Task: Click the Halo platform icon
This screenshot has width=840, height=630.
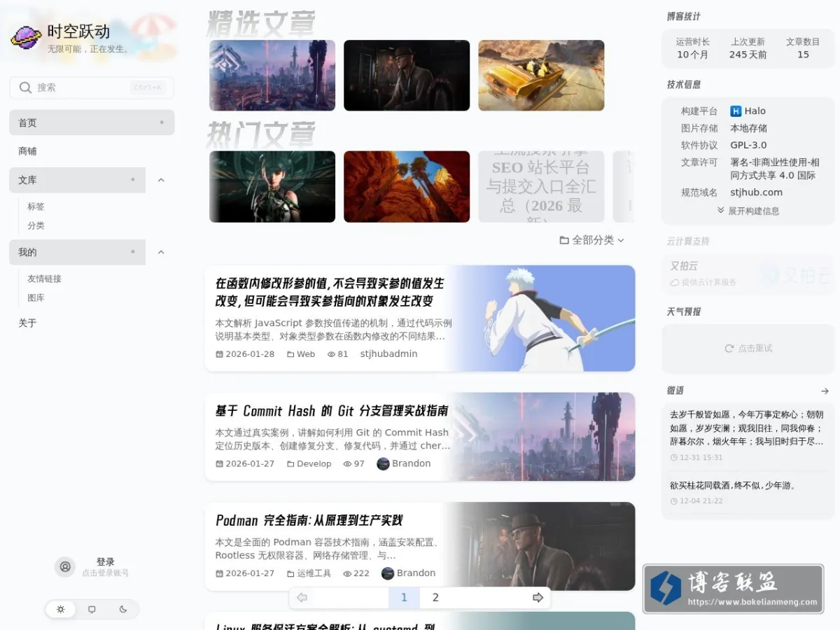Action: click(736, 111)
